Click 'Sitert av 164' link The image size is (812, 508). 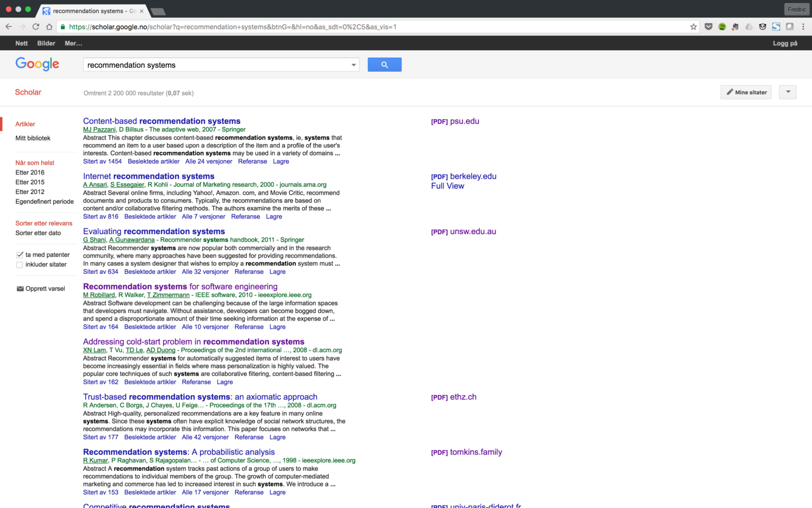click(x=101, y=327)
